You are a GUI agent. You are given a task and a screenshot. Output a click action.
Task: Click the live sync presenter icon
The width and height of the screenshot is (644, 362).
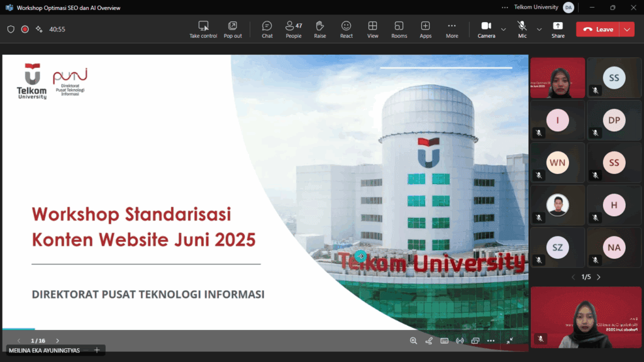460,341
